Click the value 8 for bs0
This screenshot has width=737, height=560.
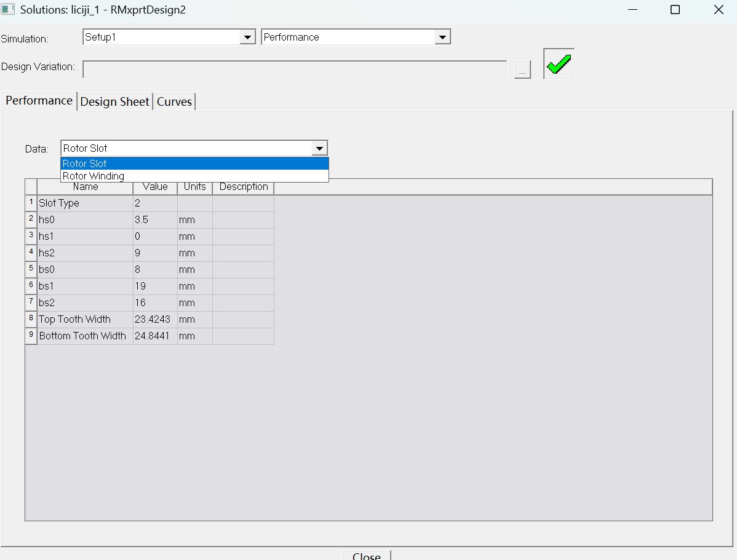(155, 270)
